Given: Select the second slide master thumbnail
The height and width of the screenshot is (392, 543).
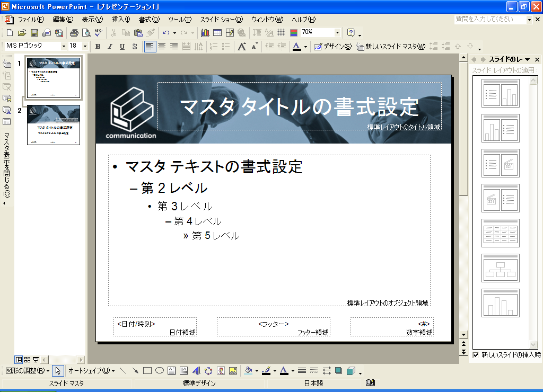Looking at the screenshot, I should pos(54,125).
